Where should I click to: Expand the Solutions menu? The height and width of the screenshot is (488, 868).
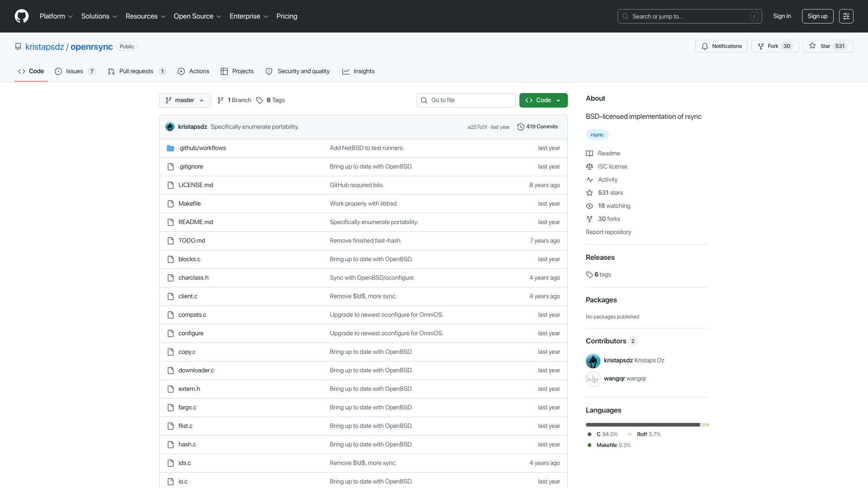click(x=99, y=16)
